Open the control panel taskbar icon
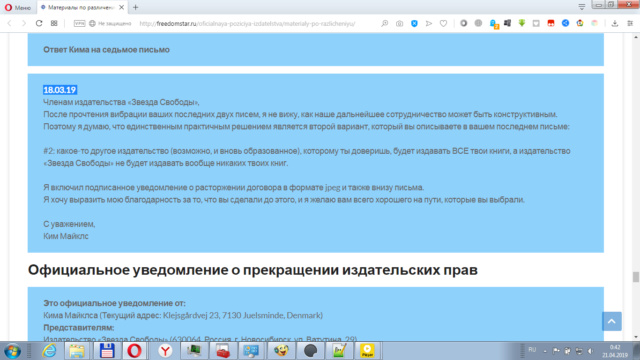This screenshot has height=360, width=640. (251, 351)
